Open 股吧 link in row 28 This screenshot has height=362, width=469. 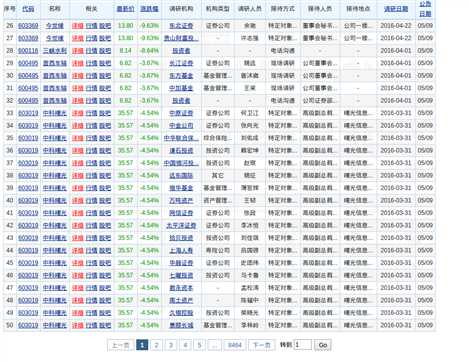click(105, 51)
